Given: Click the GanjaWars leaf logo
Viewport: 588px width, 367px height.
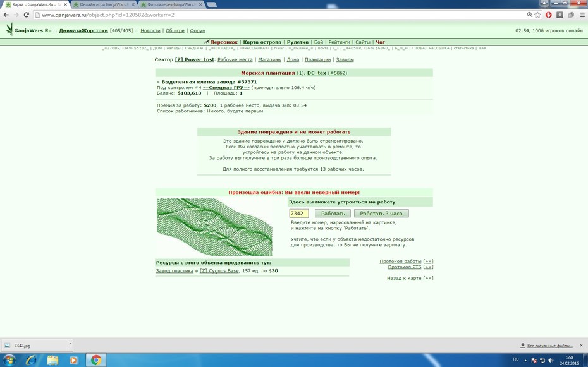Looking at the screenshot, I should [9, 29].
